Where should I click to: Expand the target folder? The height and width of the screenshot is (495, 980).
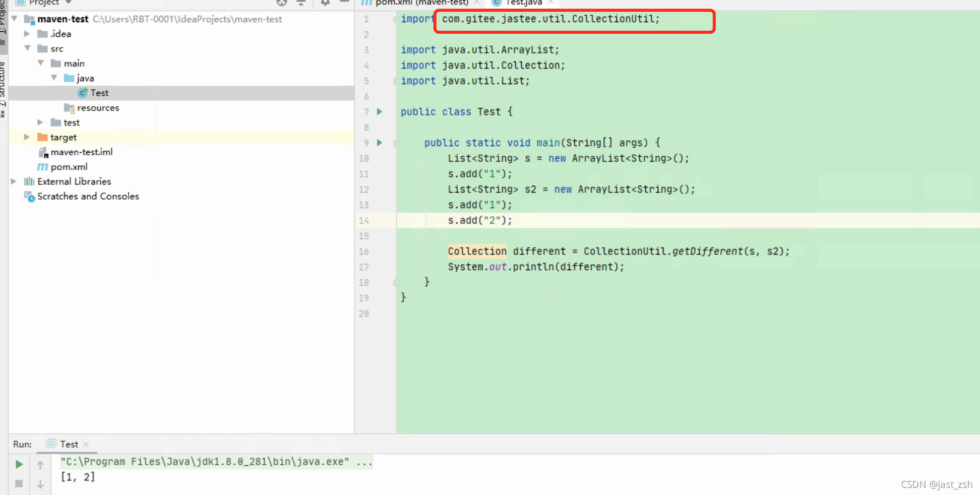27,137
